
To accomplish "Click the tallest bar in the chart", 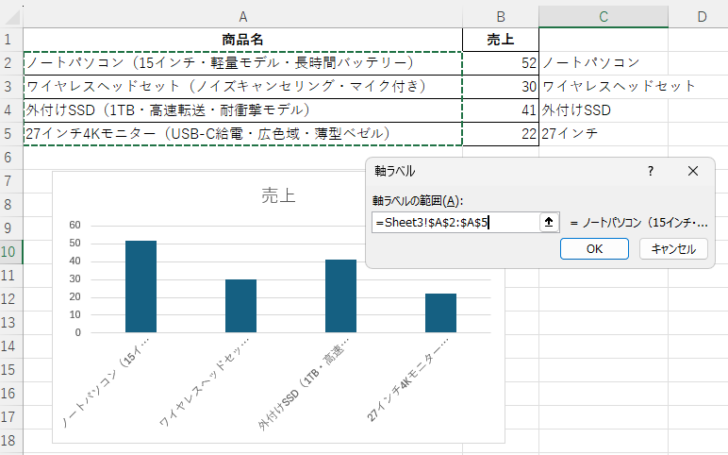I will pyautogui.click(x=141, y=286).
